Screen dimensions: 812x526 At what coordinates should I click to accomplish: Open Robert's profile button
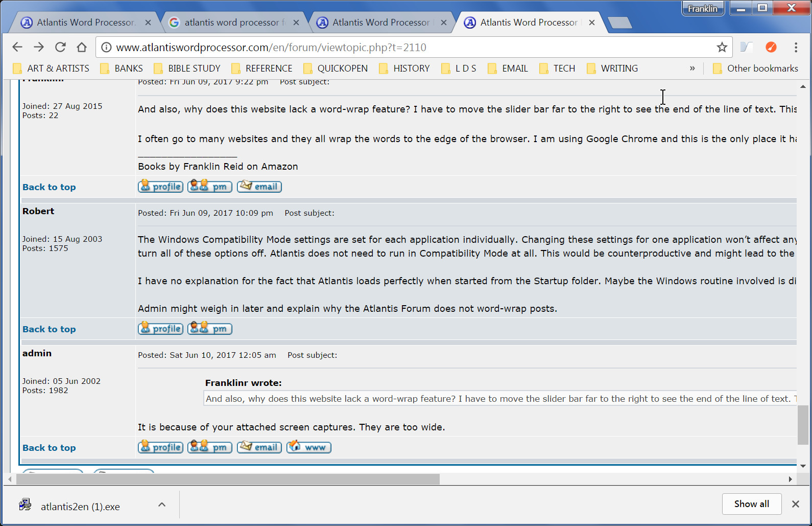(160, 329)
